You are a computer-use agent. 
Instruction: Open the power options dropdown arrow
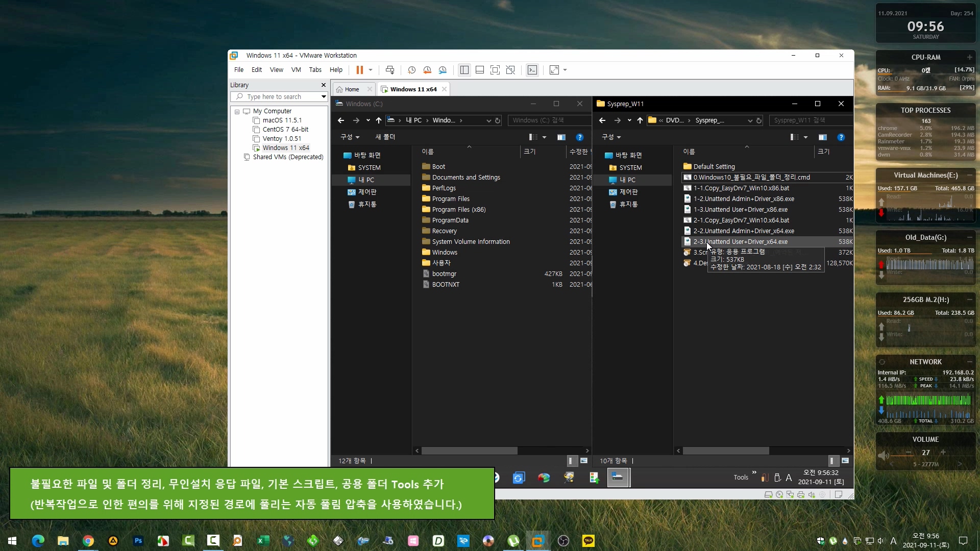tap(371, 70)
